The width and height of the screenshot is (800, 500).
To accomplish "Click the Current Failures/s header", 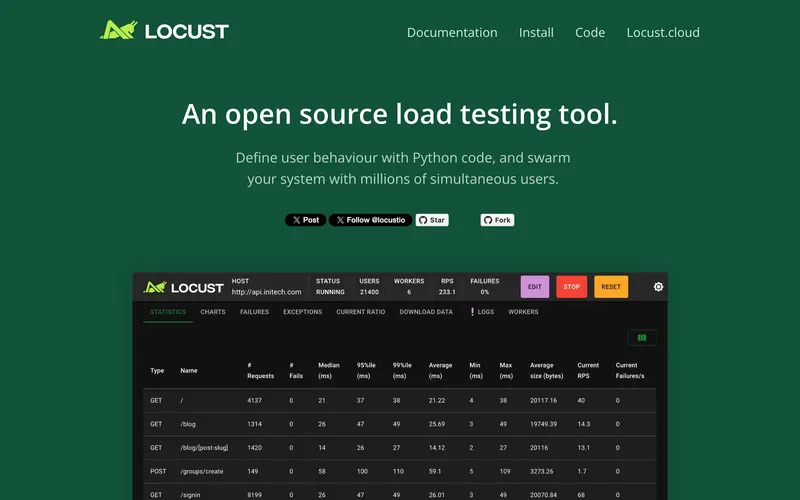I will click(x=630, y=370).
